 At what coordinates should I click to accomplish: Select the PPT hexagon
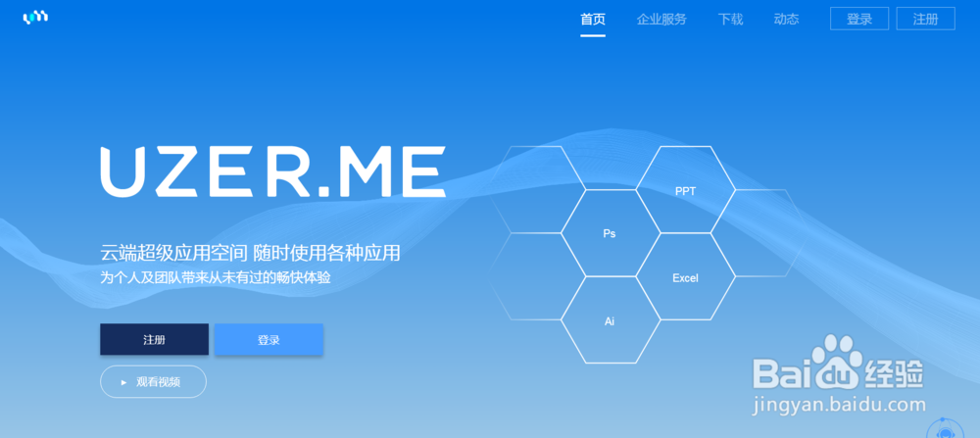click(685, 190)
